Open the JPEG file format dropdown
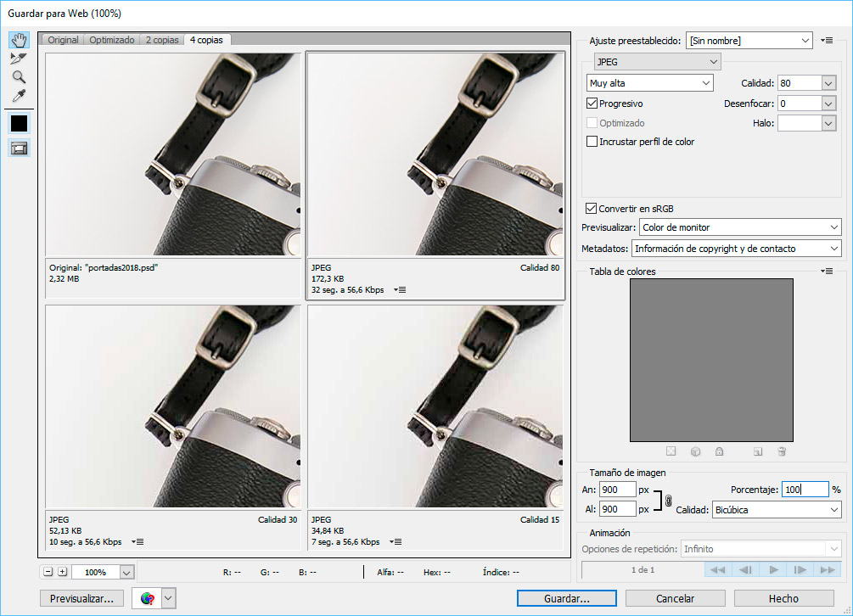This screenshot has width=853, height=616. 657,62
